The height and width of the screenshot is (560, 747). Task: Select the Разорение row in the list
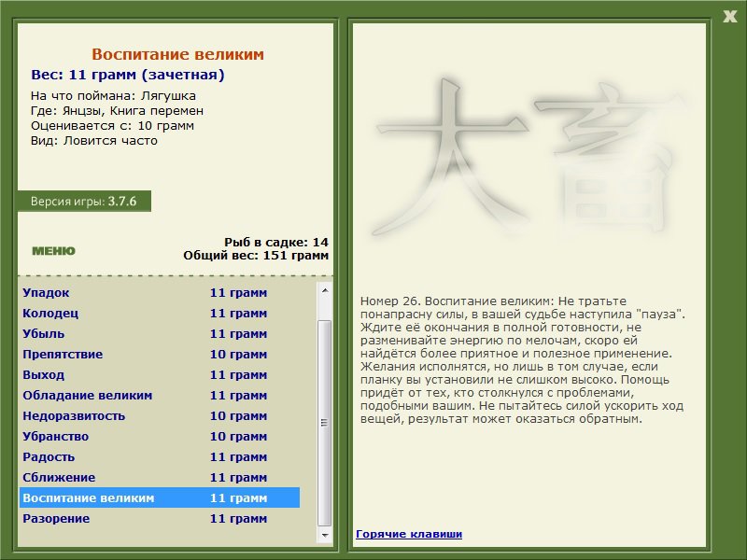coord(159,518)
